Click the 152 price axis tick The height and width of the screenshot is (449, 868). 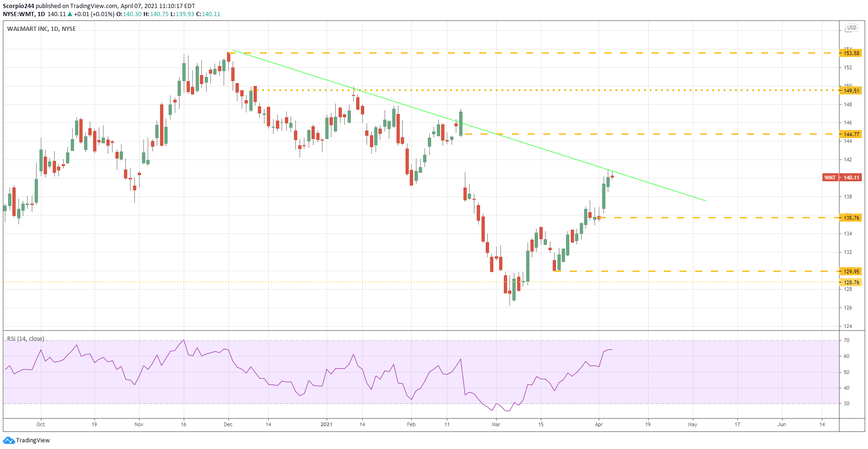[848, 68]
